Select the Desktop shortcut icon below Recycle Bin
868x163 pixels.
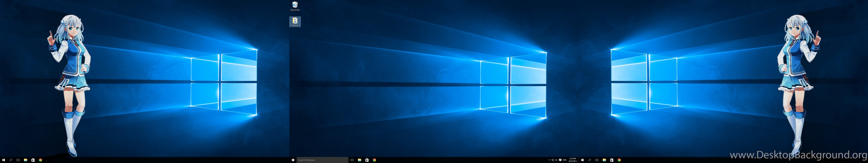pyautogui.click(x=295, y=22)
